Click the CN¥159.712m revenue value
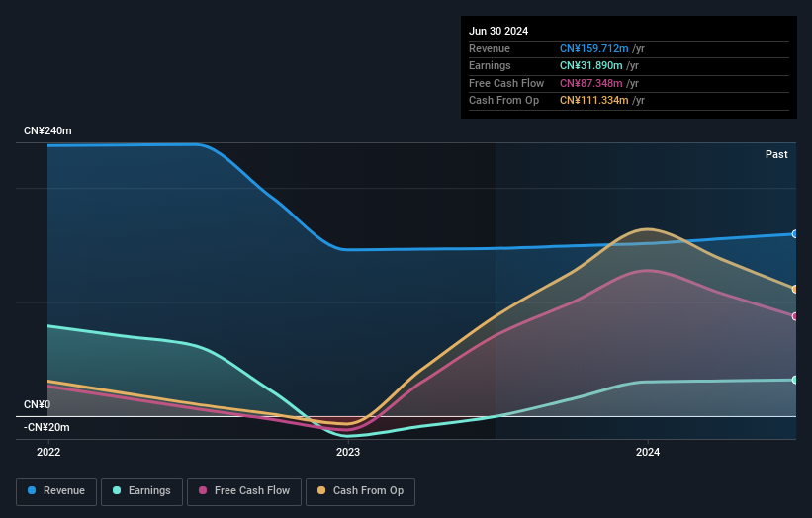 coord(594,48)
